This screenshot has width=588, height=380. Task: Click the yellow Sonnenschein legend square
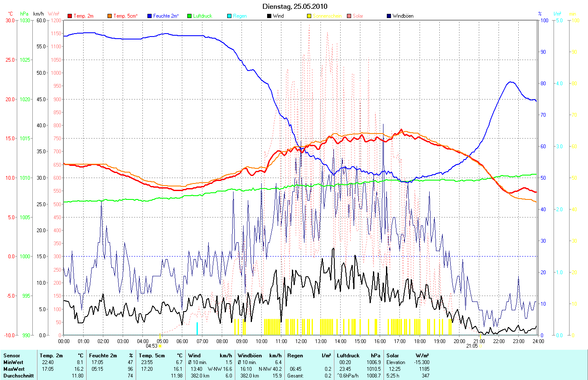click(x=309, y=16)
